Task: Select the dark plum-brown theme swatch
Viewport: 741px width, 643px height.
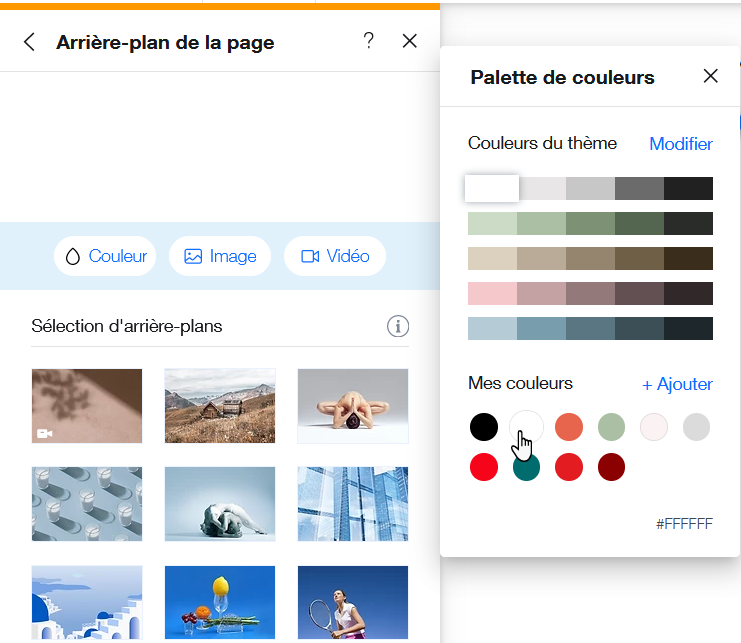Action: [x=639, y=293]
